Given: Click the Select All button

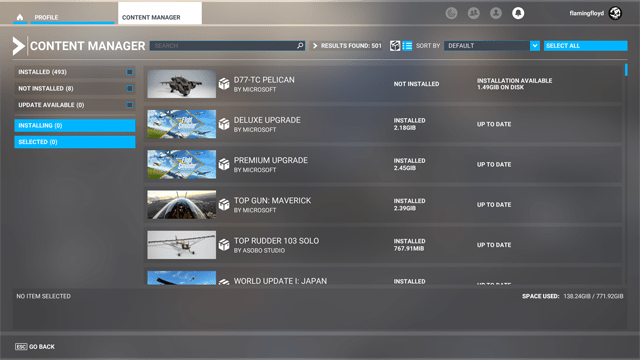Looking at the screenshot, I should [585, 46].
